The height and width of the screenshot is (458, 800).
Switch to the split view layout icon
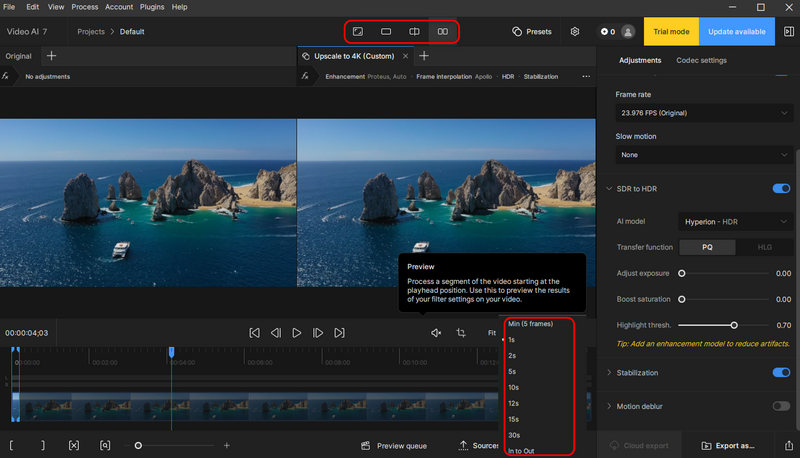414,32
